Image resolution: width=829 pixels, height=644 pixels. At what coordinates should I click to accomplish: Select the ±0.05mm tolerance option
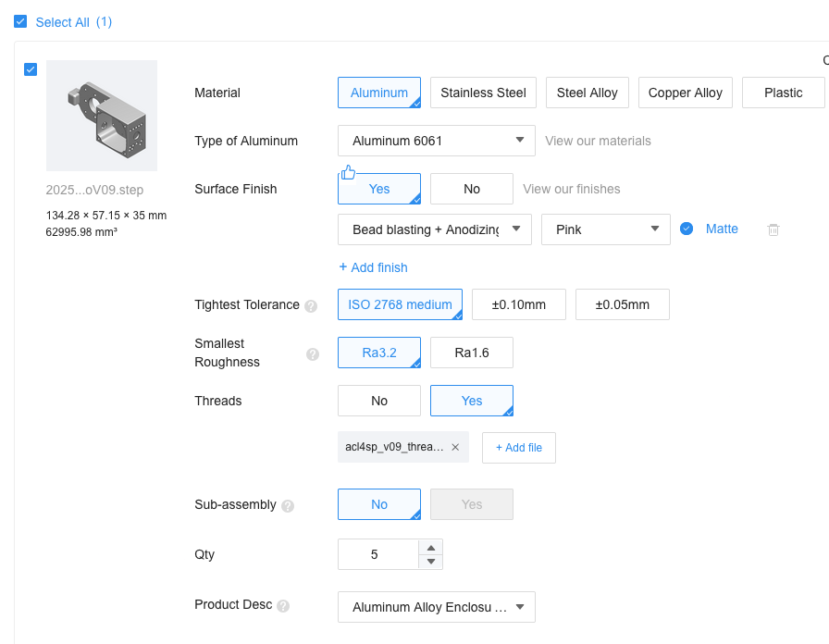pyautogui.click(x=622, y=304)
